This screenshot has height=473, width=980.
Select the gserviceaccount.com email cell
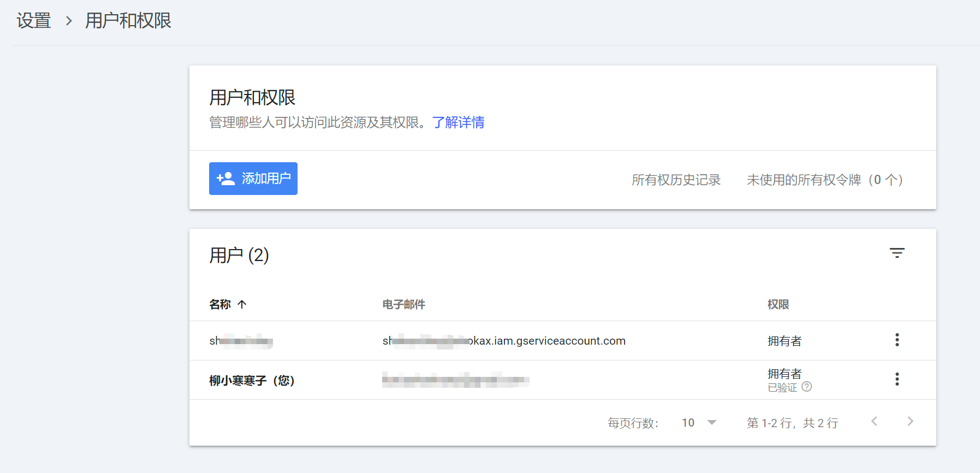[x=503, y=341]
